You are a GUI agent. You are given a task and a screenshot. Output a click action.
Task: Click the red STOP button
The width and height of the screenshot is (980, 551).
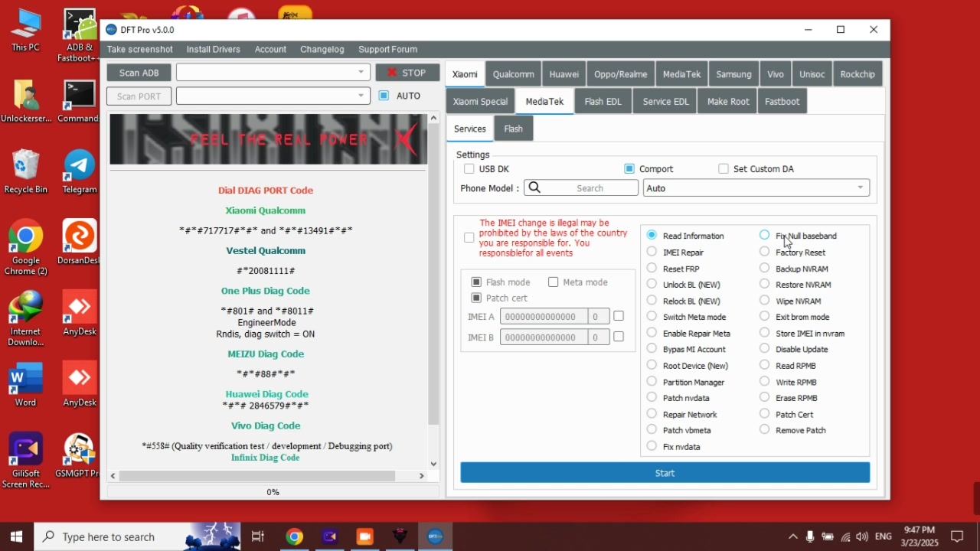coord(407,73)
